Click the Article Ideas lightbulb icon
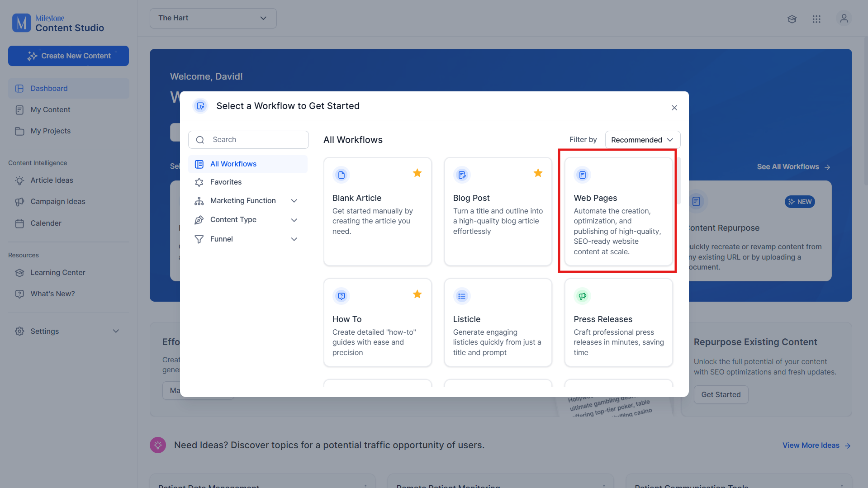The height and width of the screenshot is (488, 868). [x=19, y=180]
